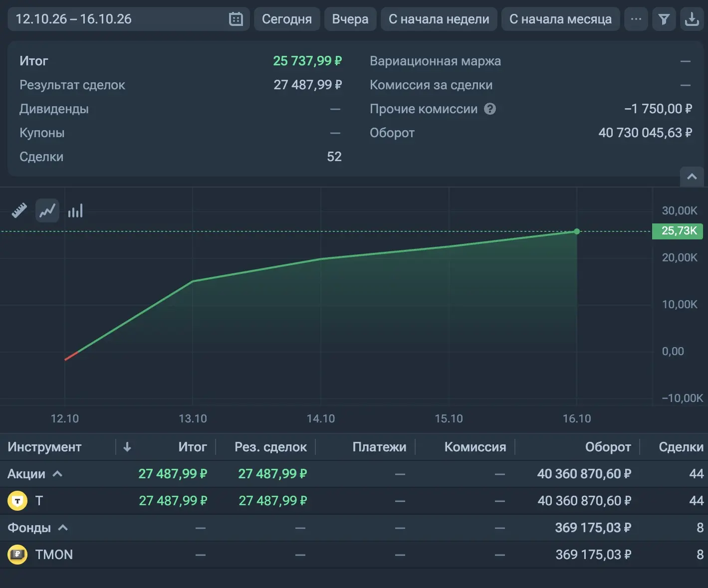Image resolution: width=708 pixels, height=588 pixels.
Task: Open the filter funnel icon
Action: tap(664, 19)
